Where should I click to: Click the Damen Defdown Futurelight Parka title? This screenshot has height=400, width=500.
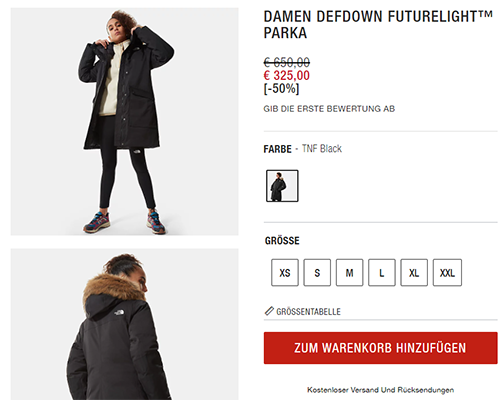coord(378,25)
